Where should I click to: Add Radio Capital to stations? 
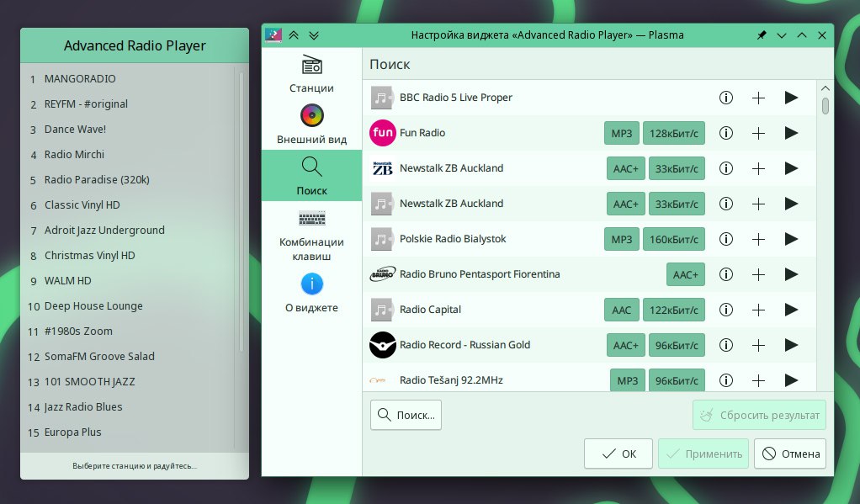[758, 310]
